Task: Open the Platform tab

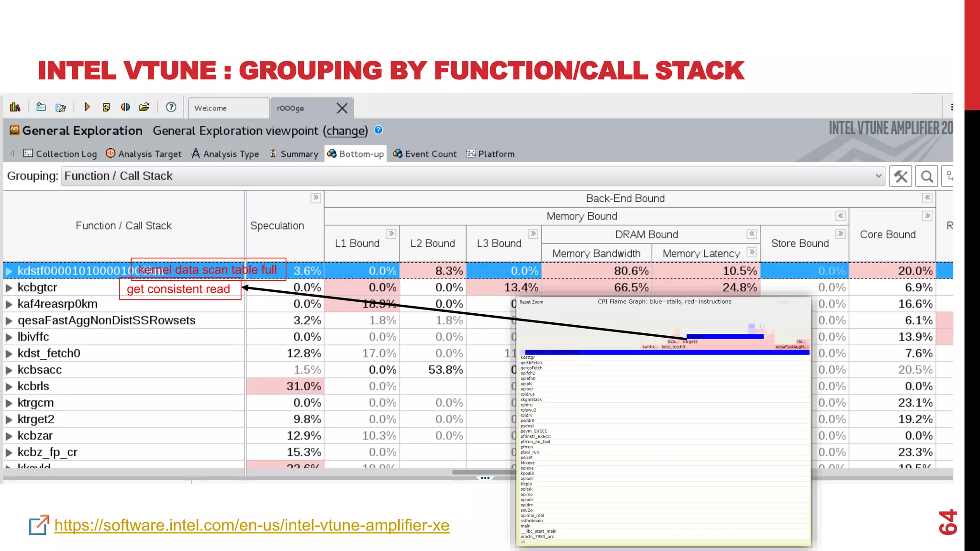Action: [491, 154]
